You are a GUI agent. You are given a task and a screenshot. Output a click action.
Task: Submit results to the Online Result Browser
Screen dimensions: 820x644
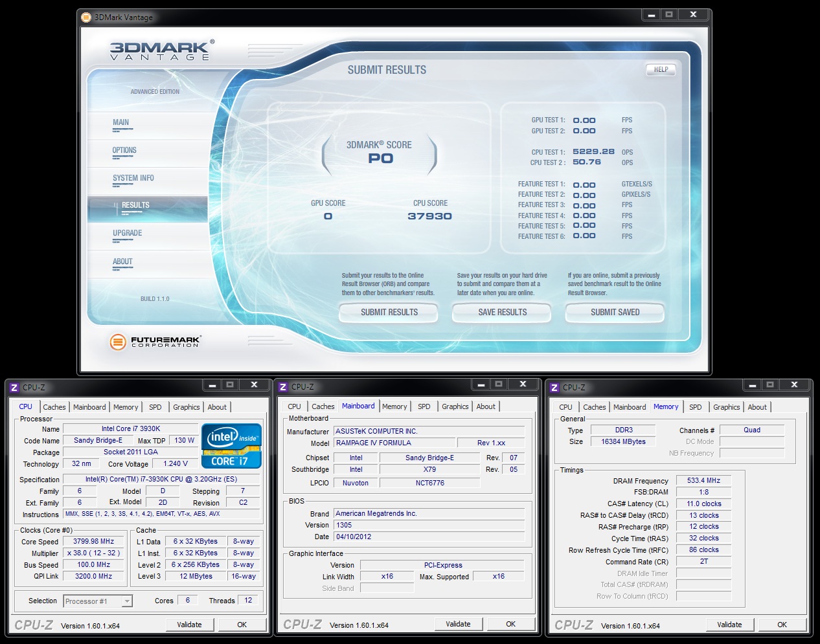(389, 312)
